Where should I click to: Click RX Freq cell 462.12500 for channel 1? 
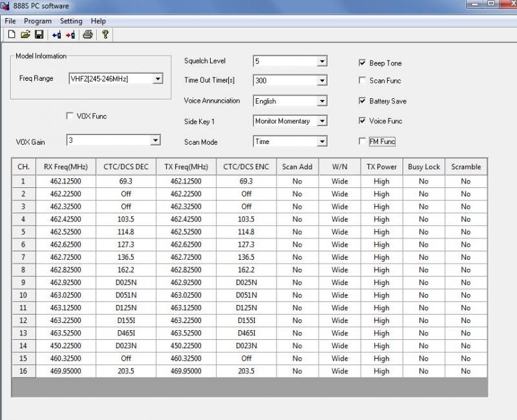[66, 182]
